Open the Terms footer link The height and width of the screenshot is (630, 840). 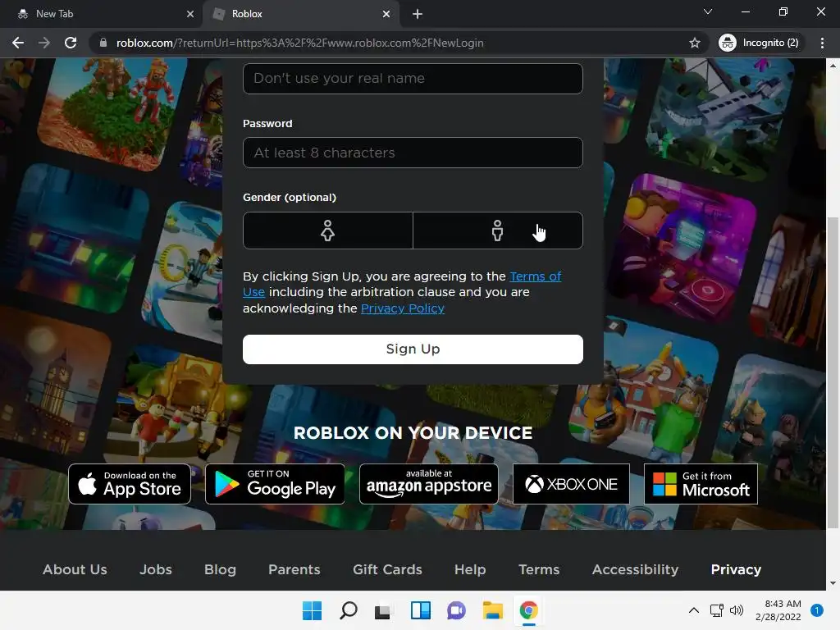tap(539, 569)
